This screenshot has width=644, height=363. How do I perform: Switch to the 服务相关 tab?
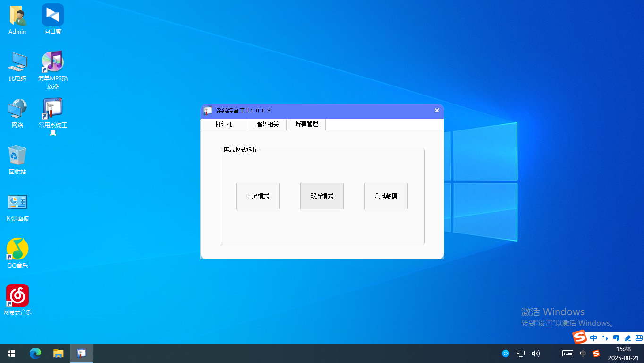click(x=268, y=125)
